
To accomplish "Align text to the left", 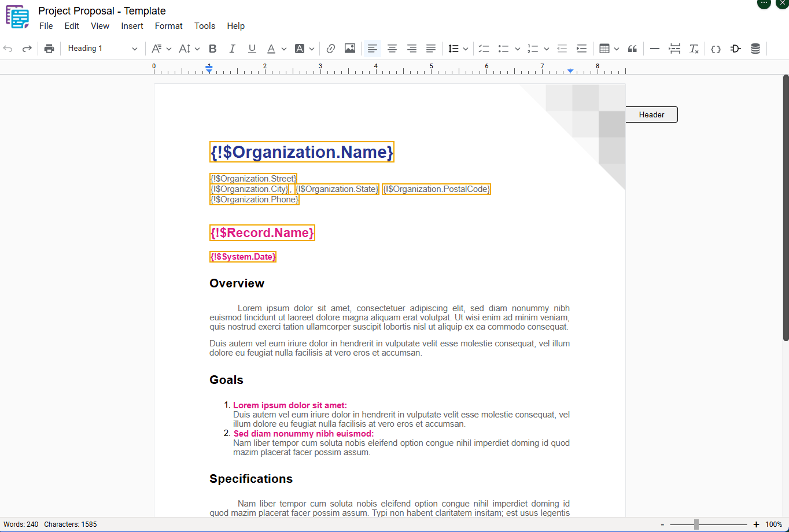I will [373, 49].
